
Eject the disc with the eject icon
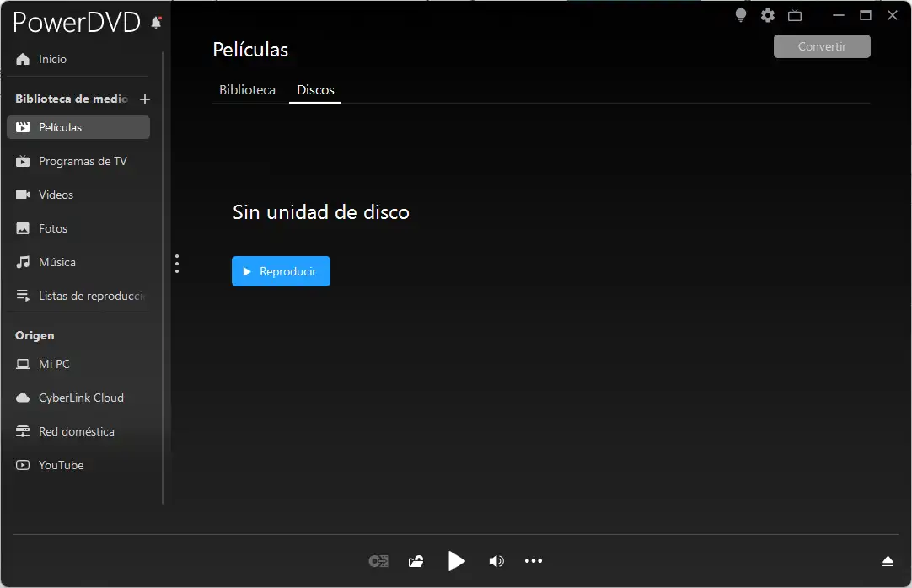click(x=888, y=561)
